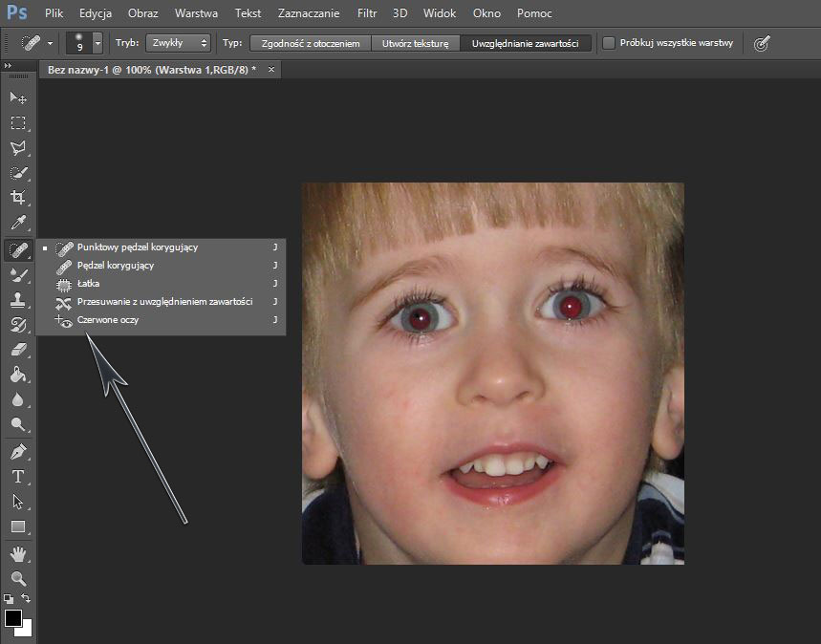This screenshot has width=821, height=644.
Task: Click the red pupil of the left eye
Action: click(x=419, y=318)
